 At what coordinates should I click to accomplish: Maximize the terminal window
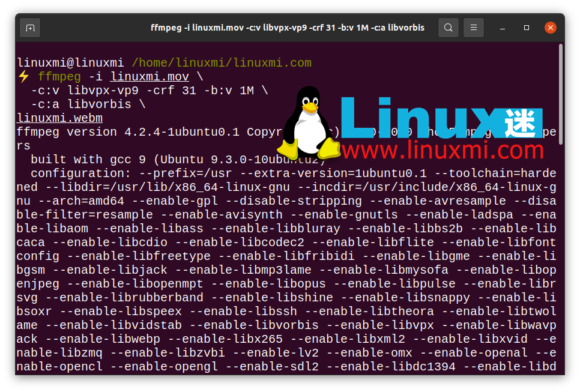coord(527,28)
